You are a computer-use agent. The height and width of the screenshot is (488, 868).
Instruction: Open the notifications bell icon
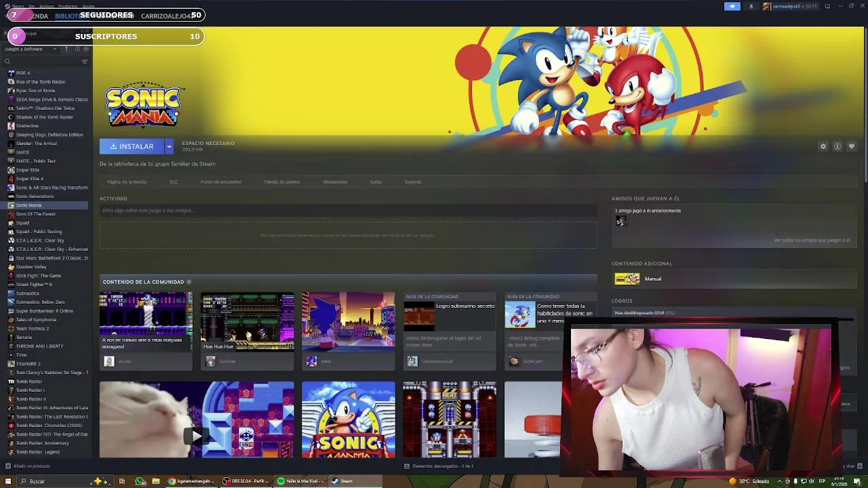click(x=751, y=6)
